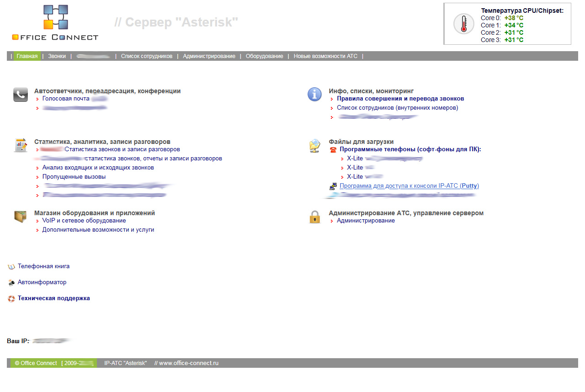Click the statistics chart section icon
This screenshot has height=392, width=585.
point(21,145)
